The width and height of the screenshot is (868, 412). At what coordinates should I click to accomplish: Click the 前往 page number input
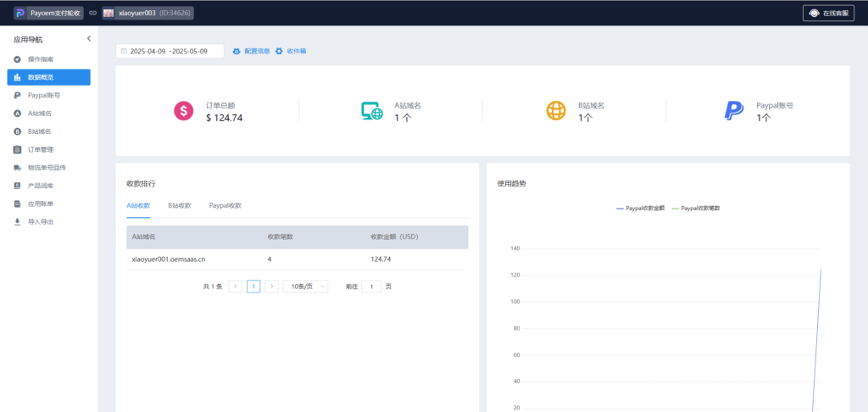click(371, 287)
